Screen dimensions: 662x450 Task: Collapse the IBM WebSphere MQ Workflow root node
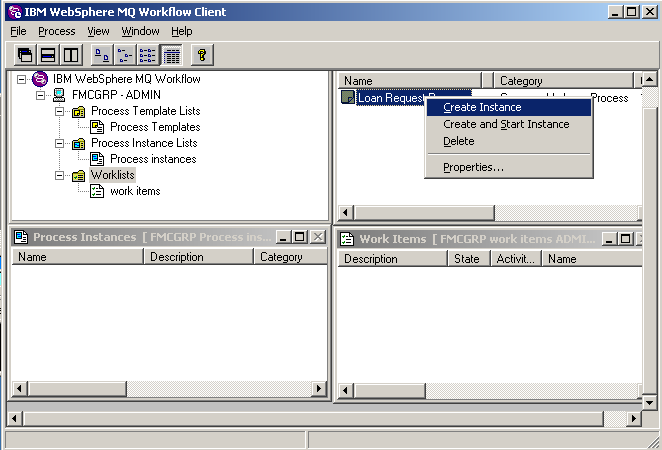click(22, 79)
